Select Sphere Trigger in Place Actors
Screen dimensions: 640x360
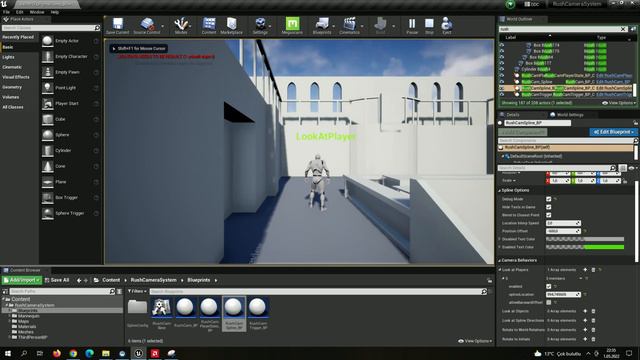click(70, 213)
